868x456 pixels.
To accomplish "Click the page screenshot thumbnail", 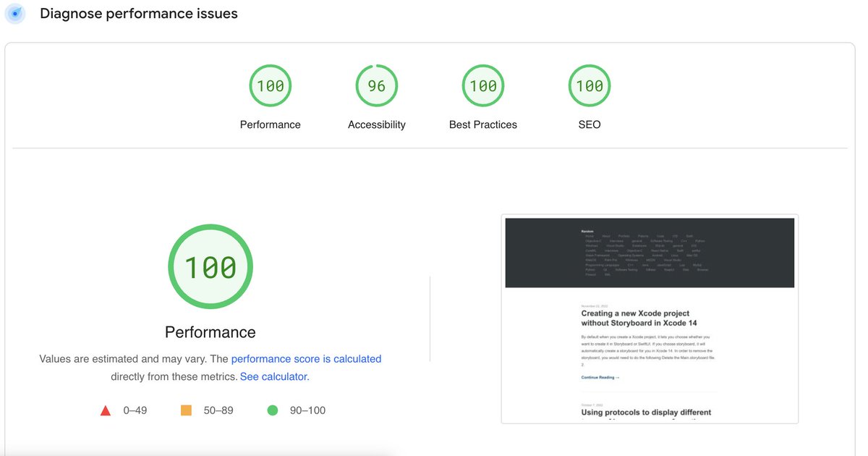I will tap(649, 318).
